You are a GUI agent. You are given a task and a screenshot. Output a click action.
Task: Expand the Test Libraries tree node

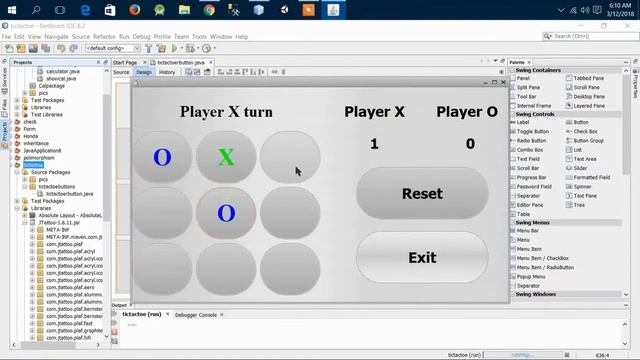click(x=17, y=115)
